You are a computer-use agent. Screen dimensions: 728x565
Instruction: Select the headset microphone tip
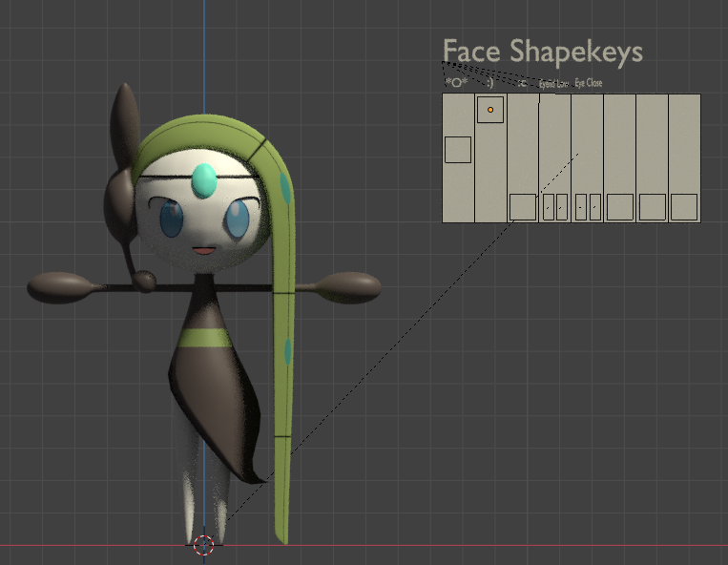tap(144, 281)
